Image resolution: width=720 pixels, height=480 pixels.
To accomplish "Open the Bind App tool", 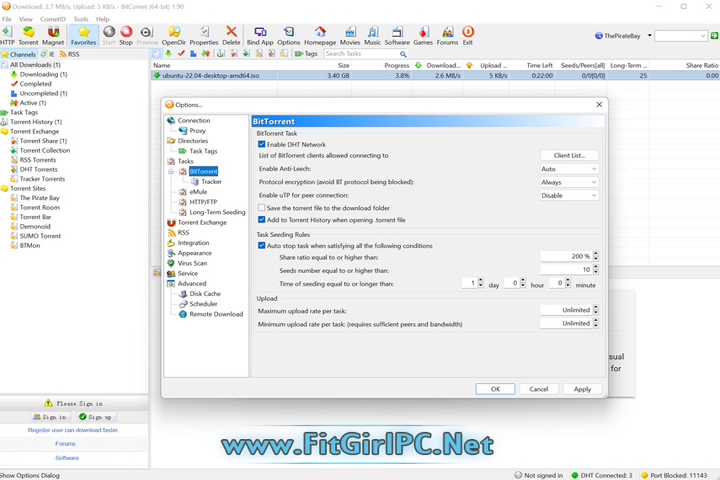I will click(260, 36).
